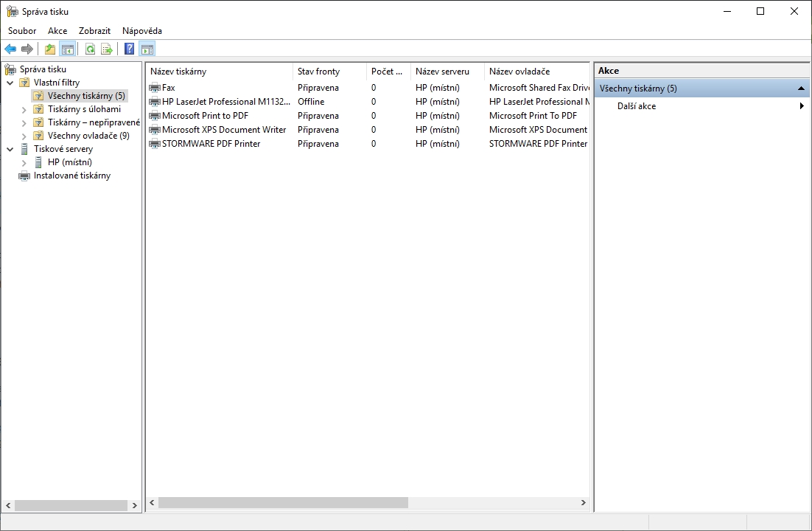812x531 pixels.
Task: Select the STORMWARE PDF Printer icon
Action: click(x=155, y=143)
